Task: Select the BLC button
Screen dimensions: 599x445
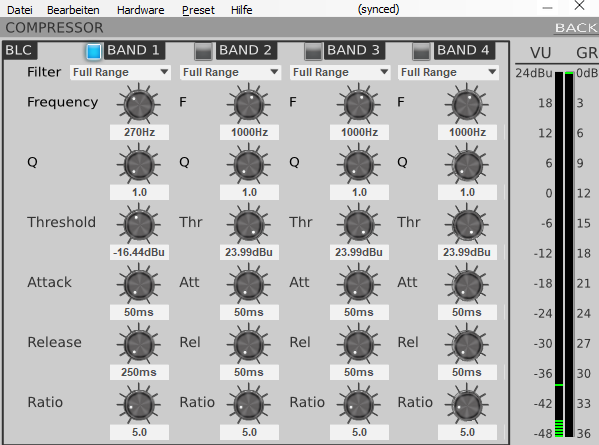Action: click(19, 50)
